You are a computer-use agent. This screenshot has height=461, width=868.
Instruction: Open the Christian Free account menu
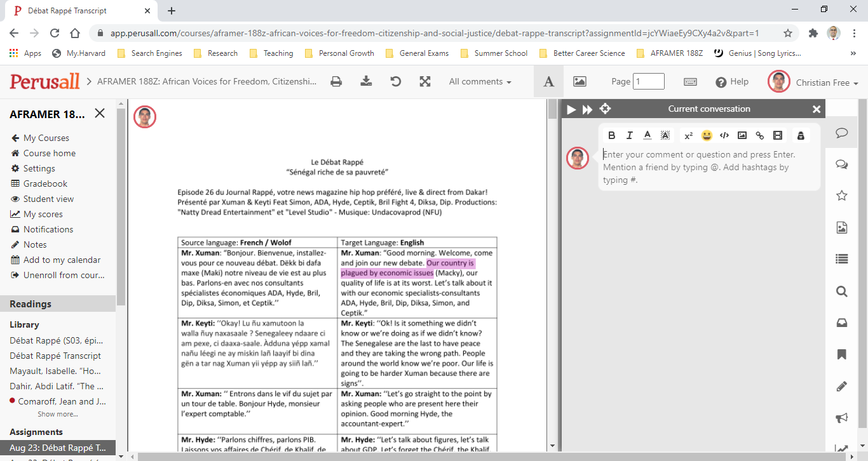pos(826,83)
